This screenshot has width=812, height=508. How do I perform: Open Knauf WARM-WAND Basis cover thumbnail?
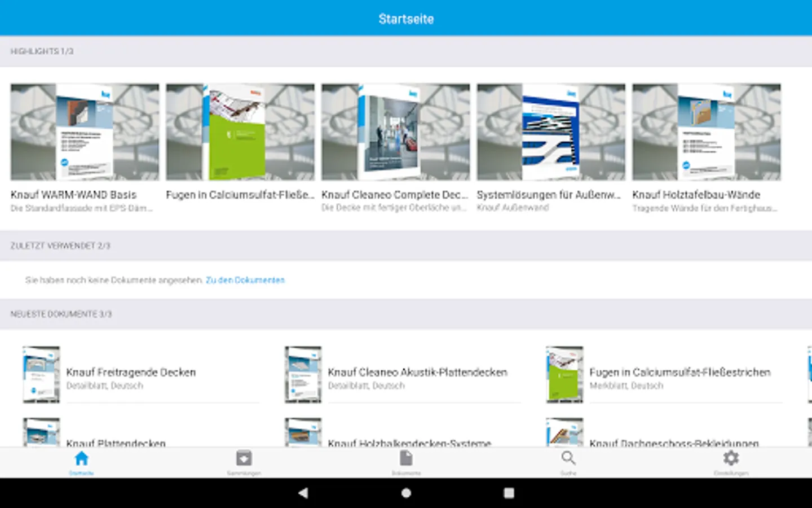coord(85,132)
